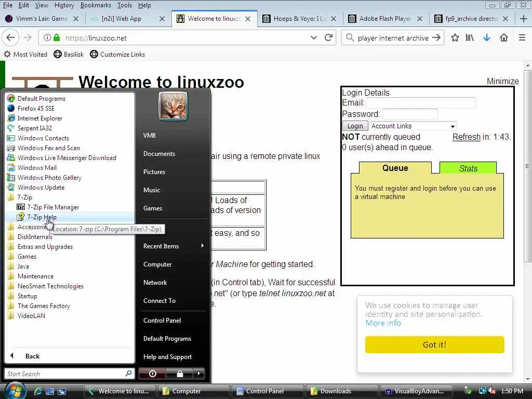The image size is (532, 399).
Task: Click the search go arrow button
Action: click(436, 37)
